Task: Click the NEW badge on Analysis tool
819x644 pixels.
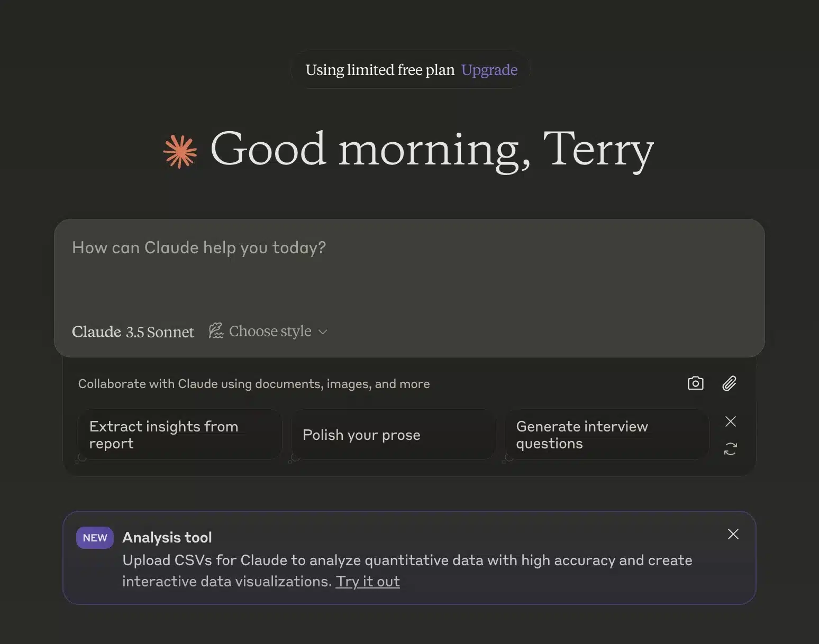Action: tap(95, 538)
